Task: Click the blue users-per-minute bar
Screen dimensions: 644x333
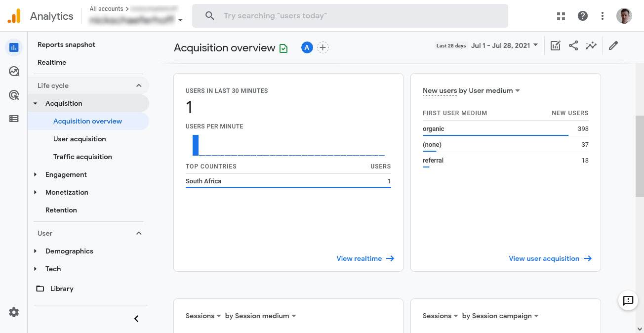Action: [196, 145]
